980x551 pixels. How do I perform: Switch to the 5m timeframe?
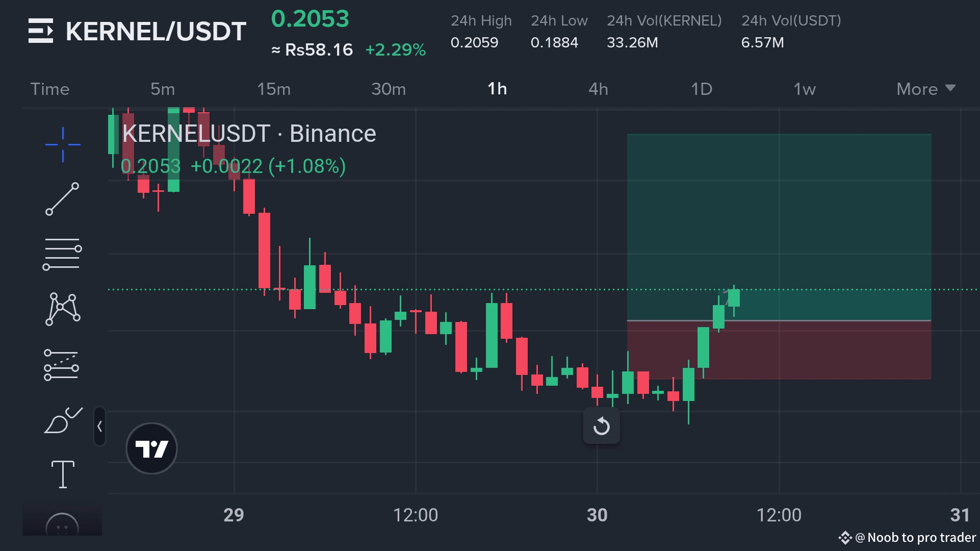pyautogui.click(x=162, y=89)
